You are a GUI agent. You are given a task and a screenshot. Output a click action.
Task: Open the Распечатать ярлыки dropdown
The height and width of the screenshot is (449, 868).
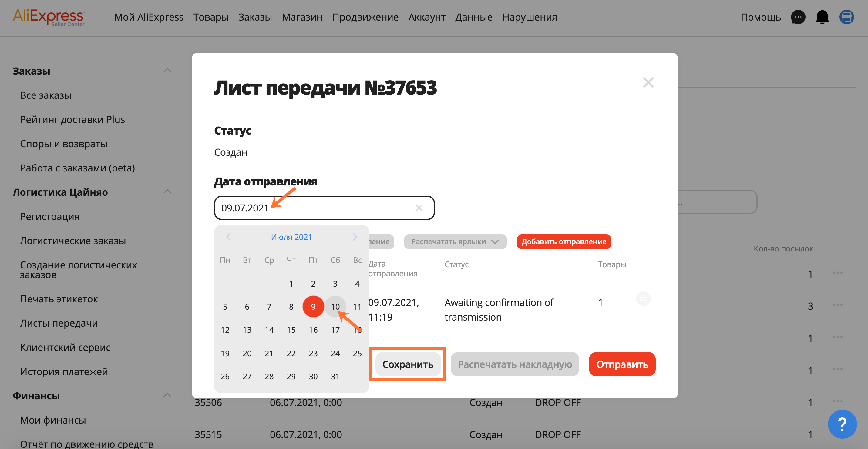click(455, 242)
